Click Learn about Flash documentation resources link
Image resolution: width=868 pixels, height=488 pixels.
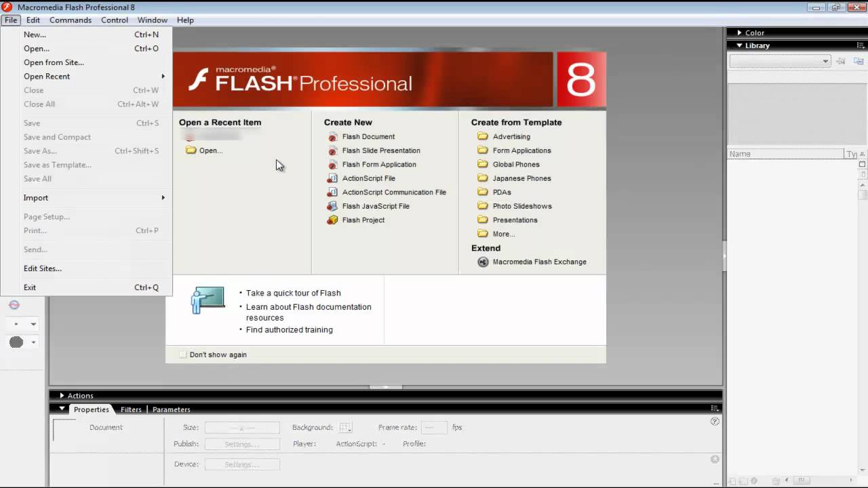309,312
